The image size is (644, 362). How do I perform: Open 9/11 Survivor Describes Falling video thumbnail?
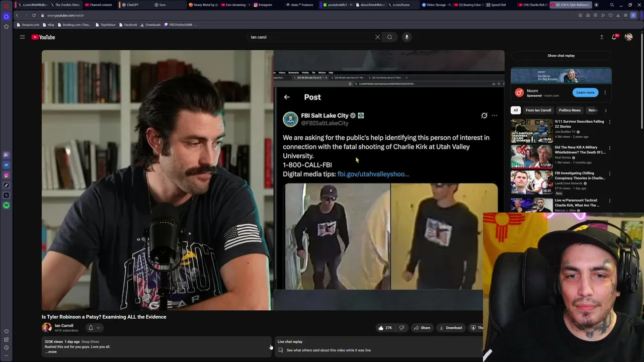[531, 131]
